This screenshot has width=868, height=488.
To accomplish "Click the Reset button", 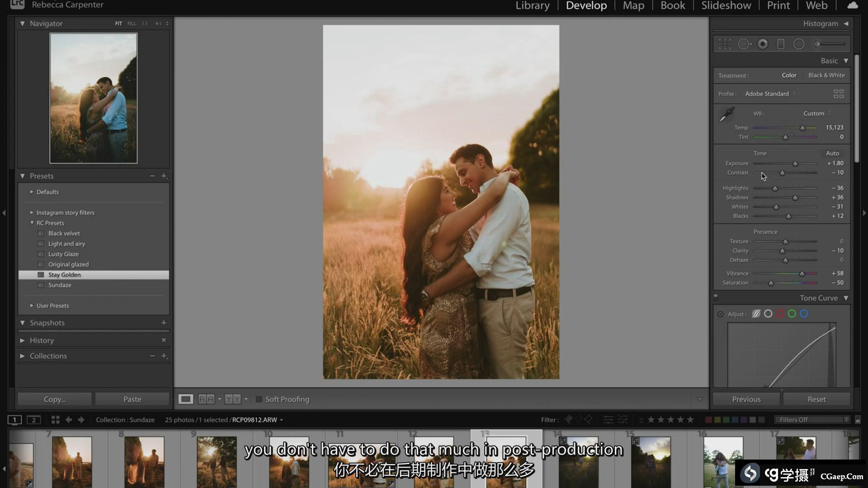I will pos(816,399).
